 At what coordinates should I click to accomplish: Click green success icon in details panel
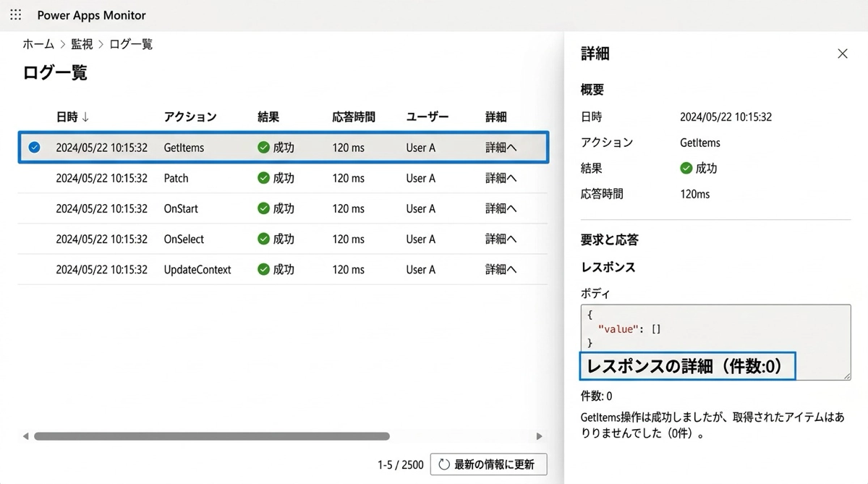pyautogui.click(x=686, y=169)
